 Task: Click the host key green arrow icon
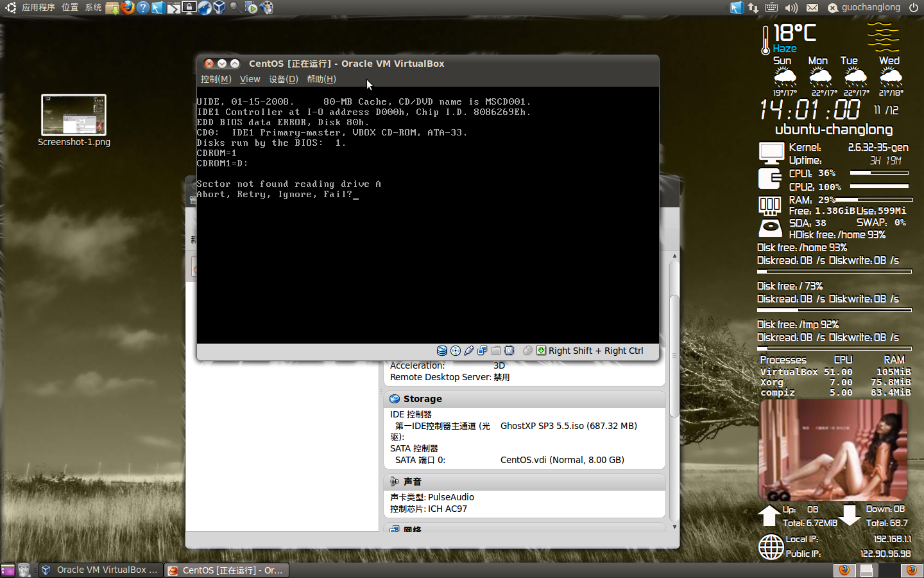(542, 351)
